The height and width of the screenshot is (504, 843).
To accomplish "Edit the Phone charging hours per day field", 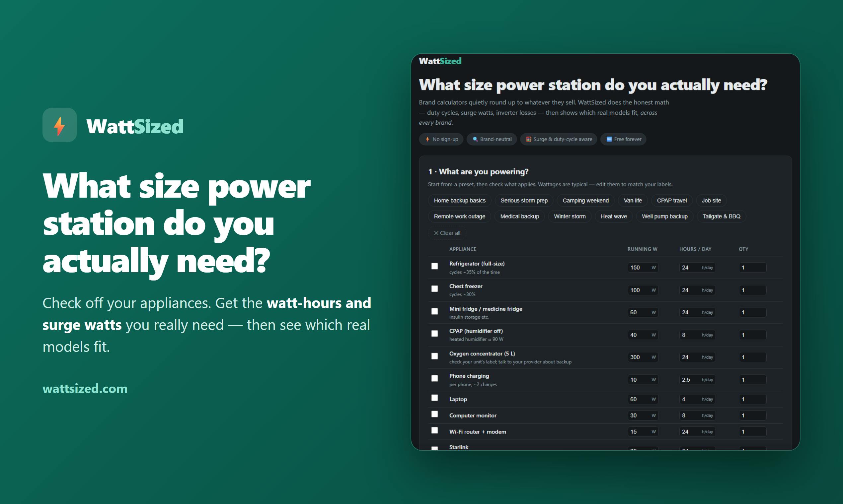I will pos(697,380).
